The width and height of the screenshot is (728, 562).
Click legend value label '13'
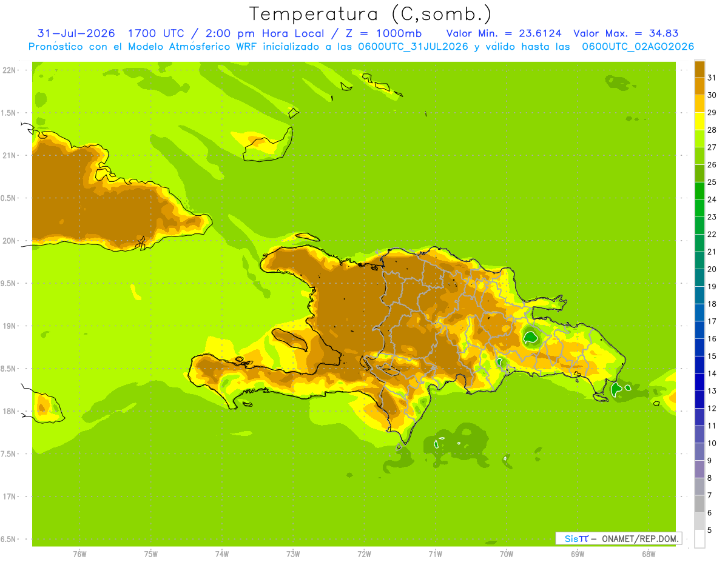coord(712,390)
